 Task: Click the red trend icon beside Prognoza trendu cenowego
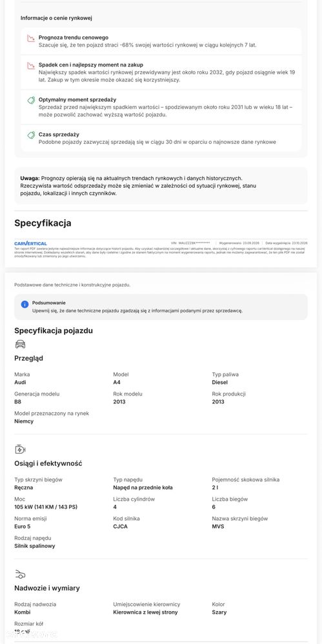31,39
